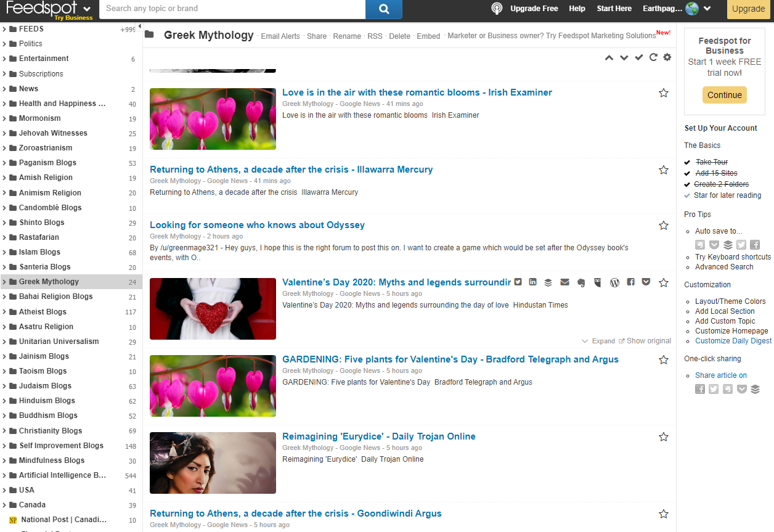774x532 pixels.
Task: Click Facebook icon under Share article on
Action: pos(700,389)
